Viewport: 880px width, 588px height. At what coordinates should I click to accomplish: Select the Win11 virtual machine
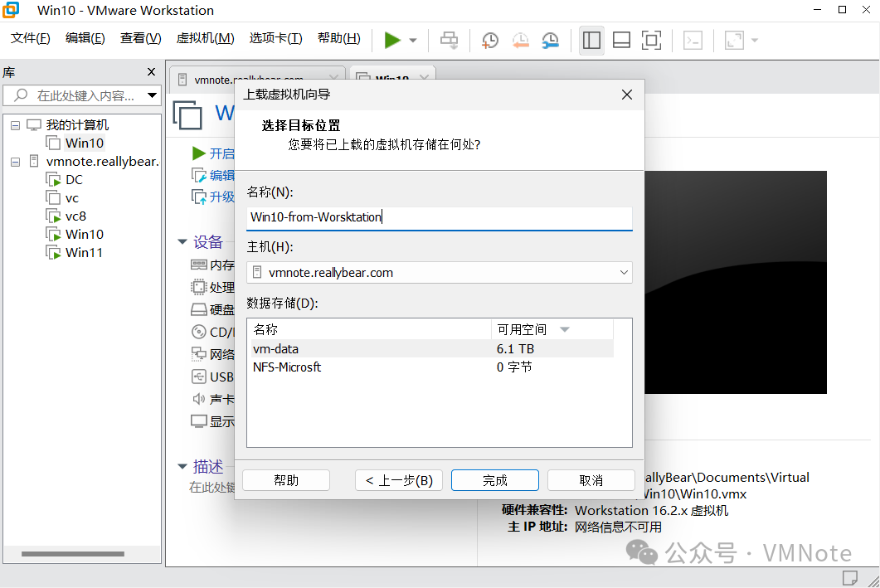pos(84,252)
